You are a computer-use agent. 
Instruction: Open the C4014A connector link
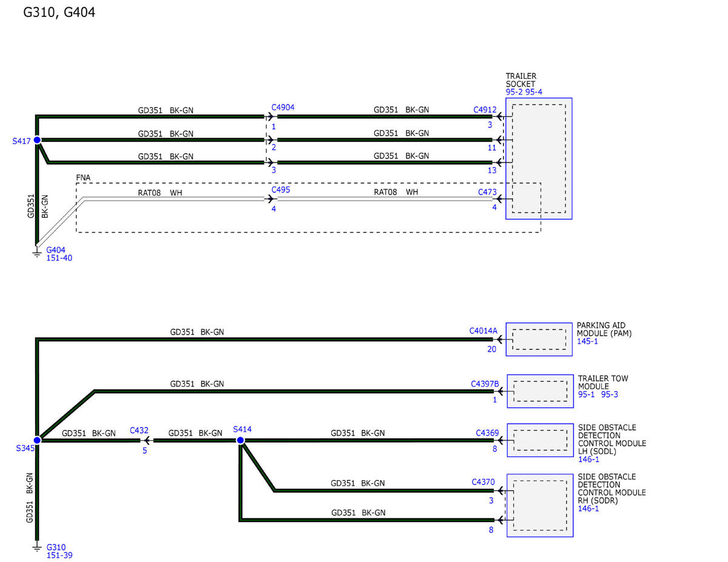[x=483, y=331]
